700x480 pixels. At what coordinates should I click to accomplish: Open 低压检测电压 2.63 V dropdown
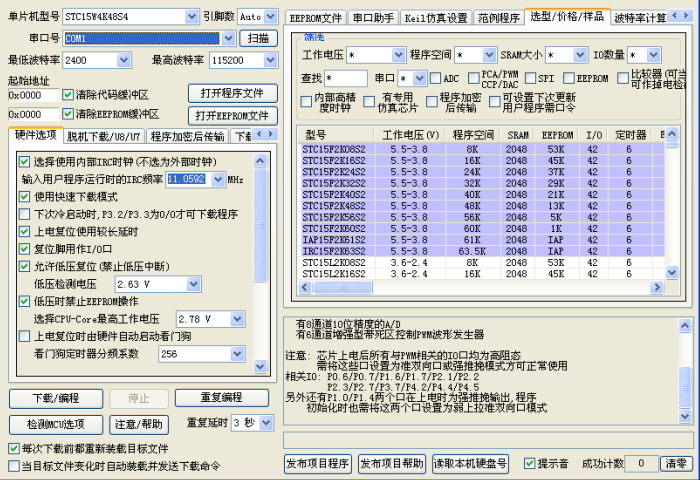pos(193,284)
